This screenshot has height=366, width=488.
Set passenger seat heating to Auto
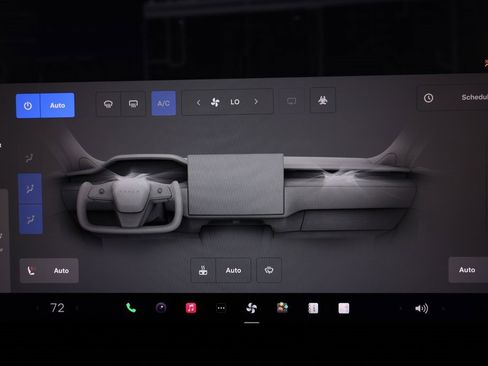468,270
